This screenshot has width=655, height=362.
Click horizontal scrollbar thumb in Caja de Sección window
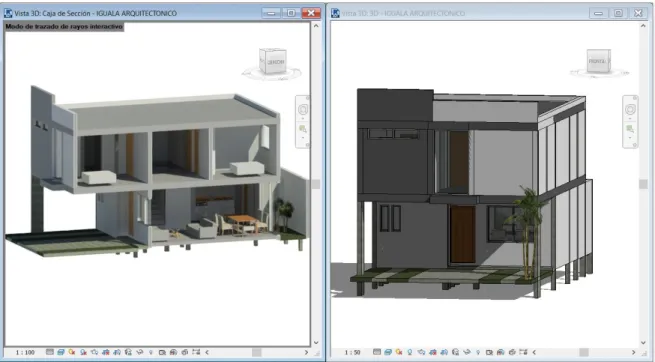256,352
